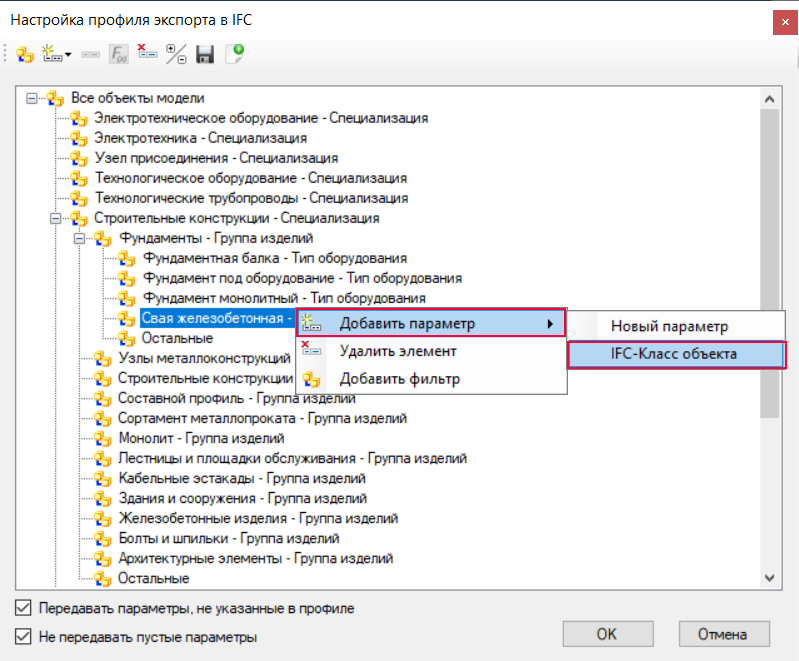The height and width of the screenshot is (661, 799).
Task: Collapse 'Строительные конструкции - Специализация' tree node
Action: [56, 218]
